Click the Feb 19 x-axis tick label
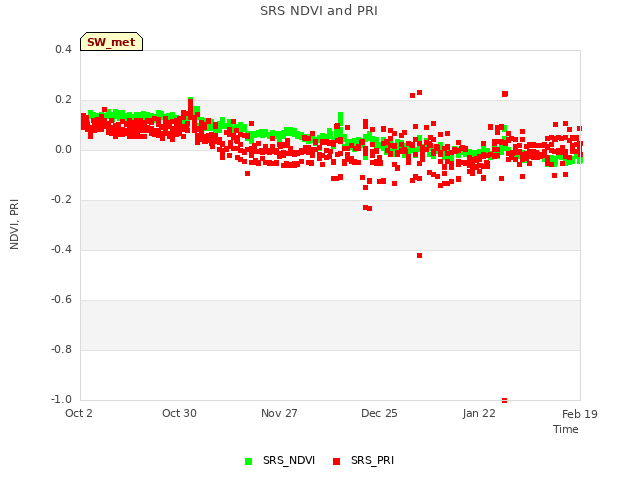Image resolution: width=640 pixels, height=480 pixels. (x=580, y=414)
